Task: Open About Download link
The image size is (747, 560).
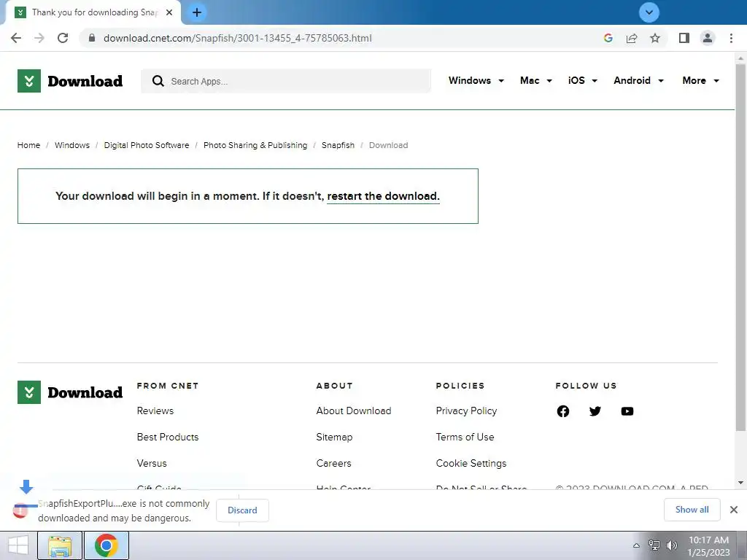Action: point(354,411)
